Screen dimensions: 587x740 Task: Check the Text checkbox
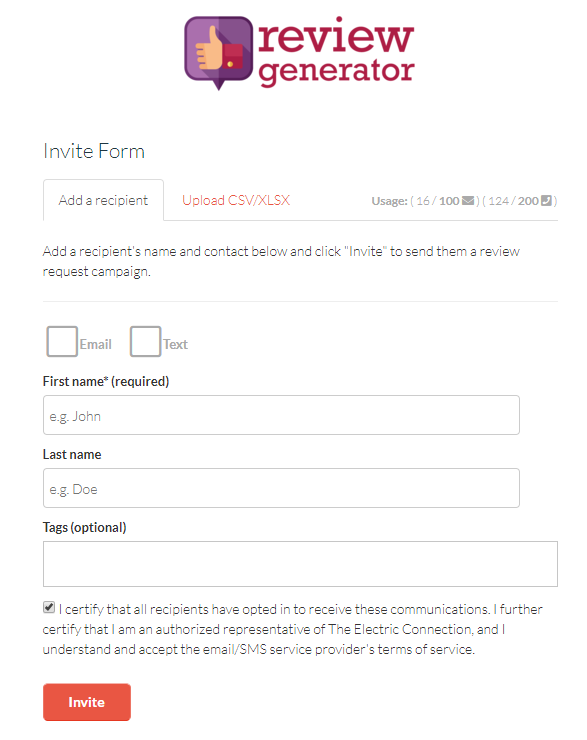[145, 341]
